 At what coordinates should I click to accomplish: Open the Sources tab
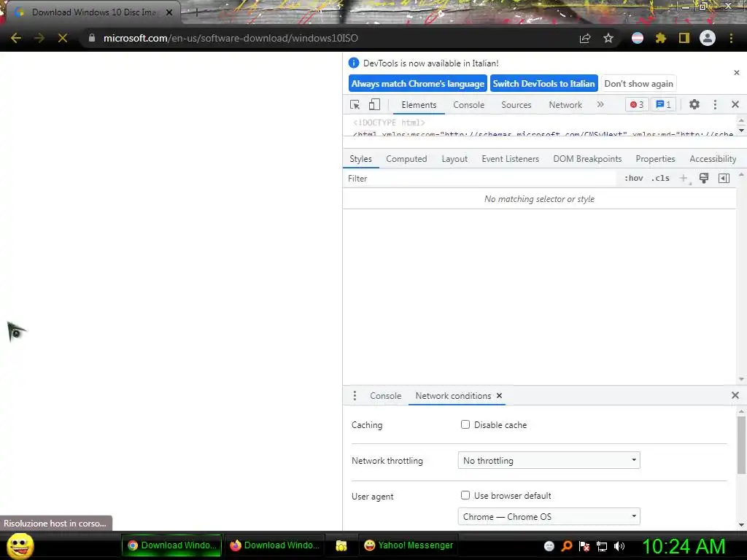tap(516, 105)
